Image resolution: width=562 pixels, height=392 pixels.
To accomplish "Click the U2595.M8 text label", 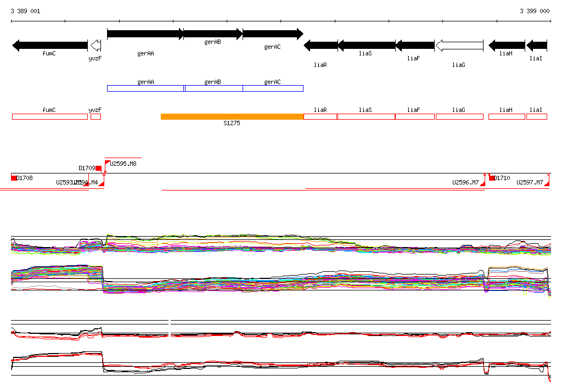I will point(123,164).
